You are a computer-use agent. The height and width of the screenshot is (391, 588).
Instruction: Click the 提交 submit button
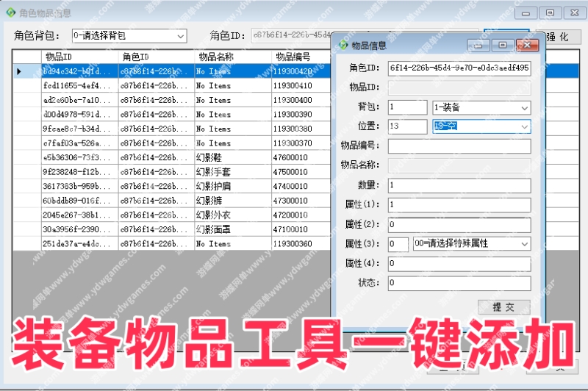(x=504, y=307)
